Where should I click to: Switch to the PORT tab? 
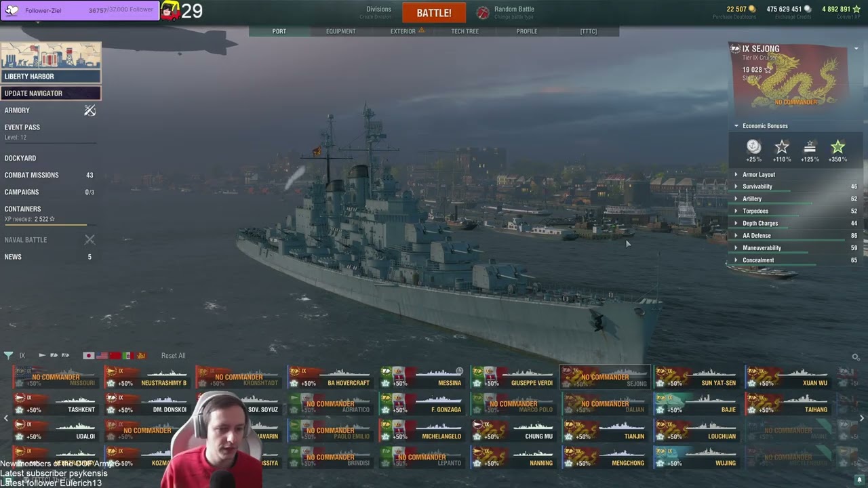[279, 31]
